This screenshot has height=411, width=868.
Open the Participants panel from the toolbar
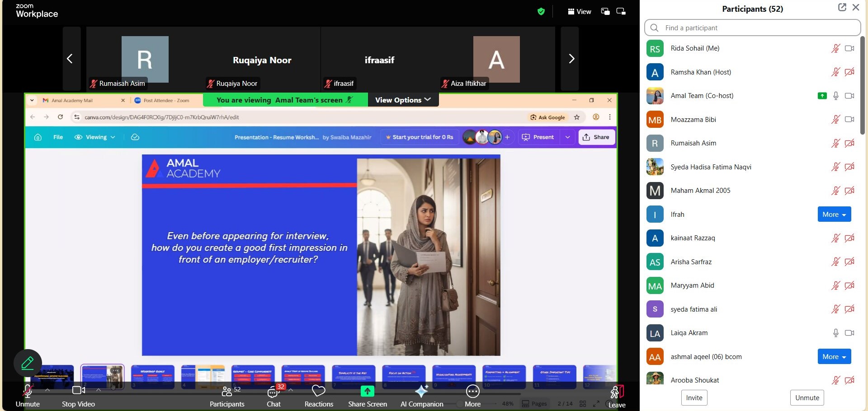coord(227,391)
